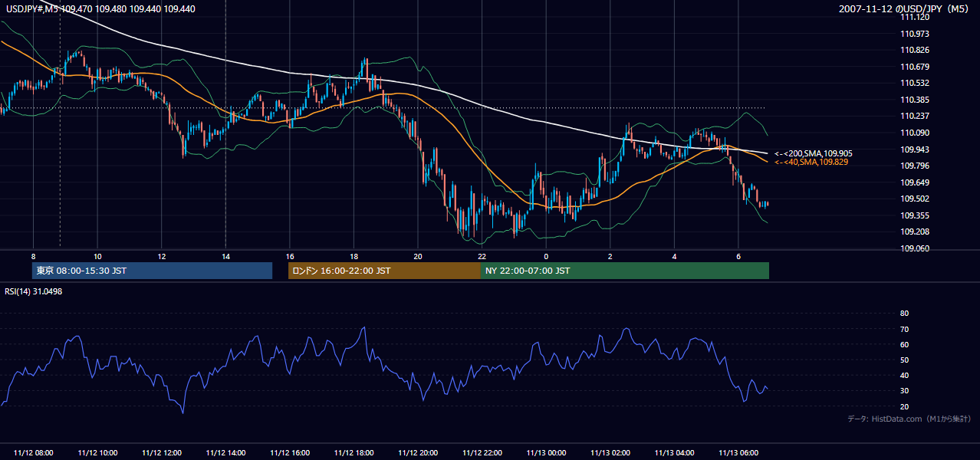Click the Tokyo 08:00-15:30 JST session bar
This screenshot has width=980, height=460.
153,271
